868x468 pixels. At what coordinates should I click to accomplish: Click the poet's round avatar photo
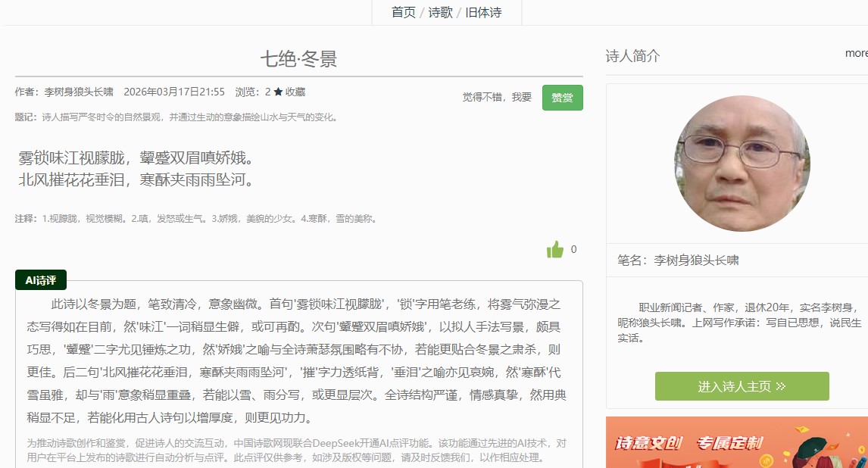[742, 164]
